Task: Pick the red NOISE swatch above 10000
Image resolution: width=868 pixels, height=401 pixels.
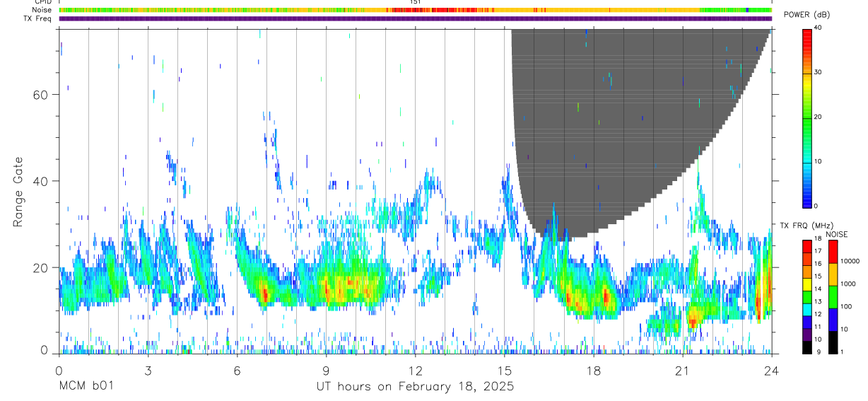Action: pyautogui.click(x=833, y=252)
